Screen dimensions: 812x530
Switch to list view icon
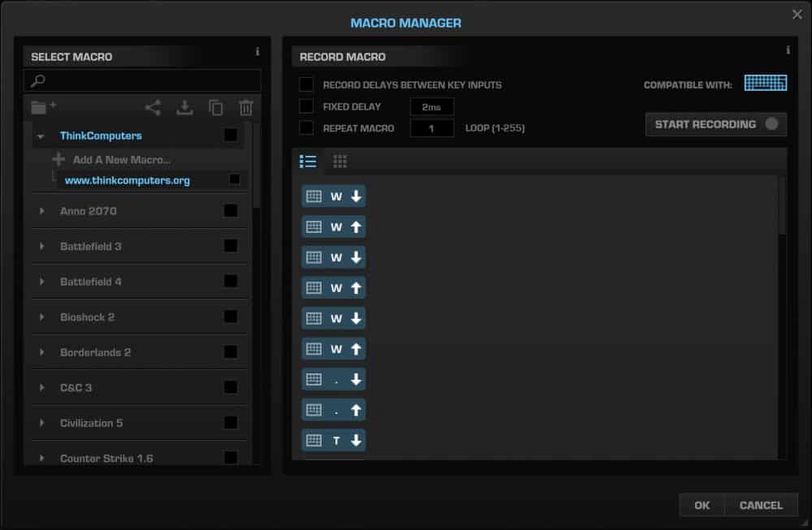point(308,162)
